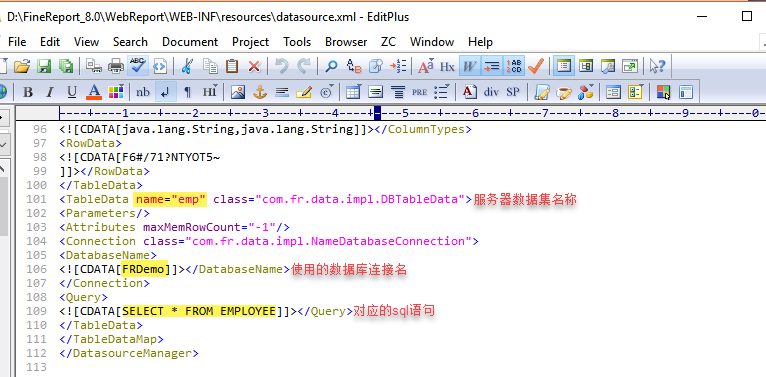The image size is (766, 377).
Task: Insert a script block
Action: [x=542, y=92]
